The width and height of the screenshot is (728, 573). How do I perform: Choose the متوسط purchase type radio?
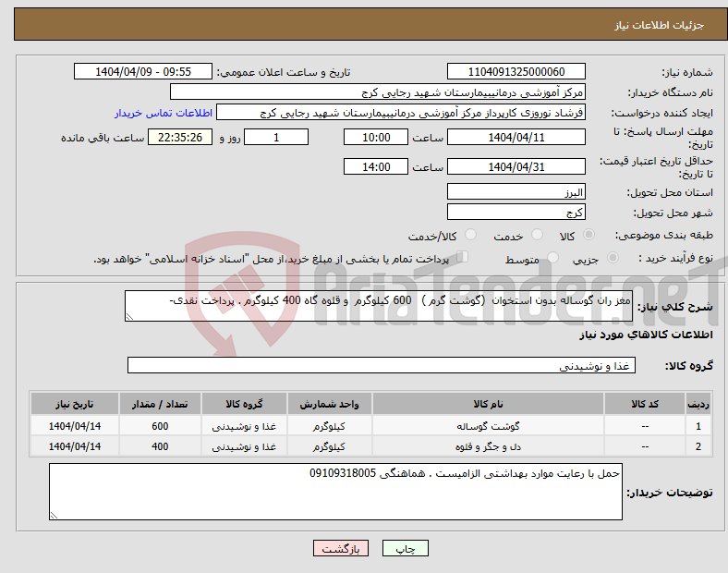(x=552, y=257)
